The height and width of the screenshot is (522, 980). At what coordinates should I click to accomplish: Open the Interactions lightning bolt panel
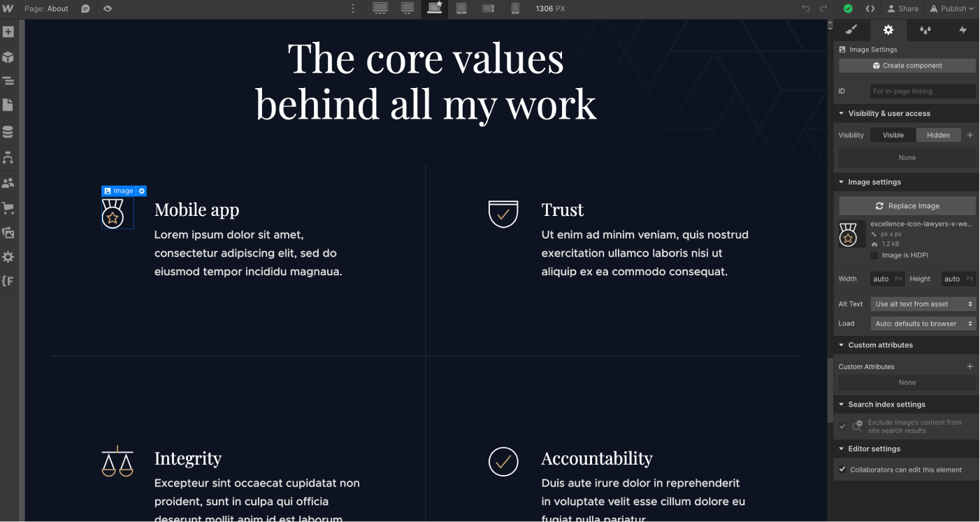(963, 30)
